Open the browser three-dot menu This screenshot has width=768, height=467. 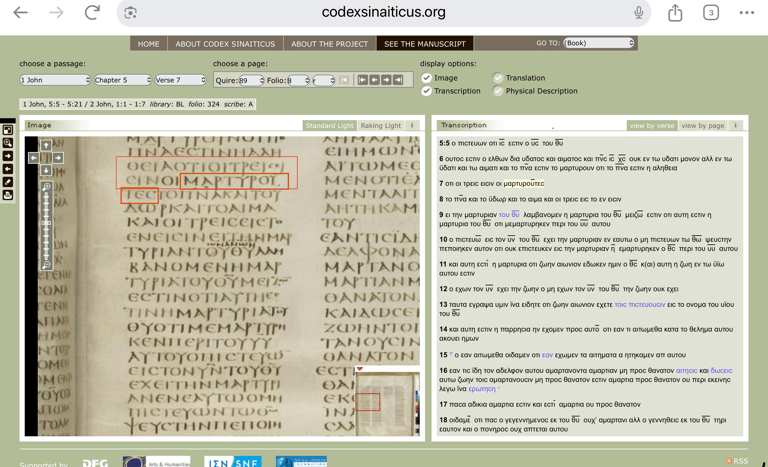[746, 12]
